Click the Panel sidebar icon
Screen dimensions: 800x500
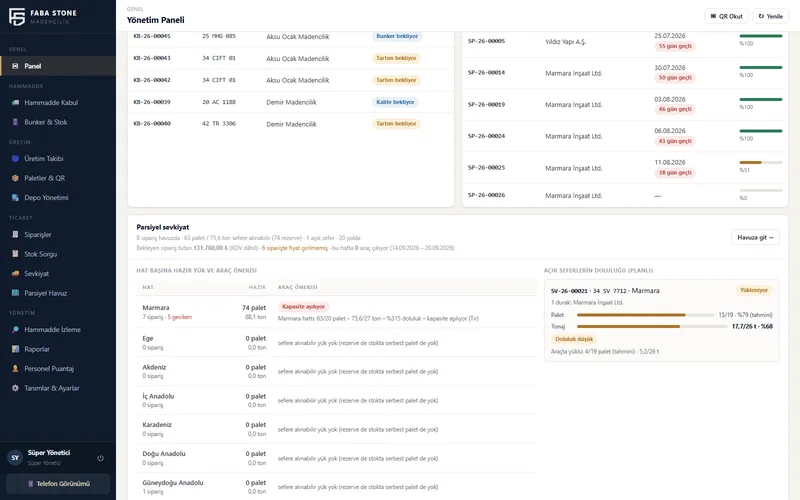(15, 66)
